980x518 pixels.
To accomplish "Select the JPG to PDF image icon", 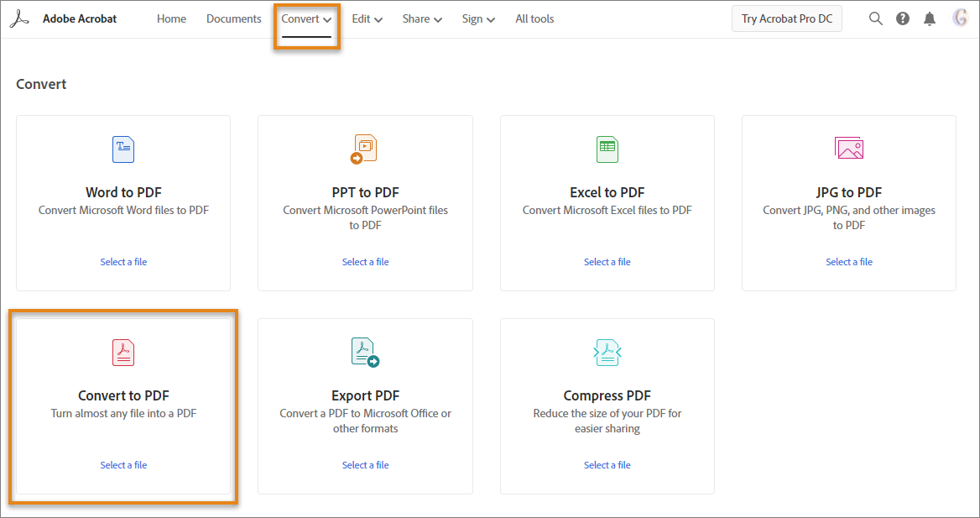I will pyautogui.click(x=848, y=149).
